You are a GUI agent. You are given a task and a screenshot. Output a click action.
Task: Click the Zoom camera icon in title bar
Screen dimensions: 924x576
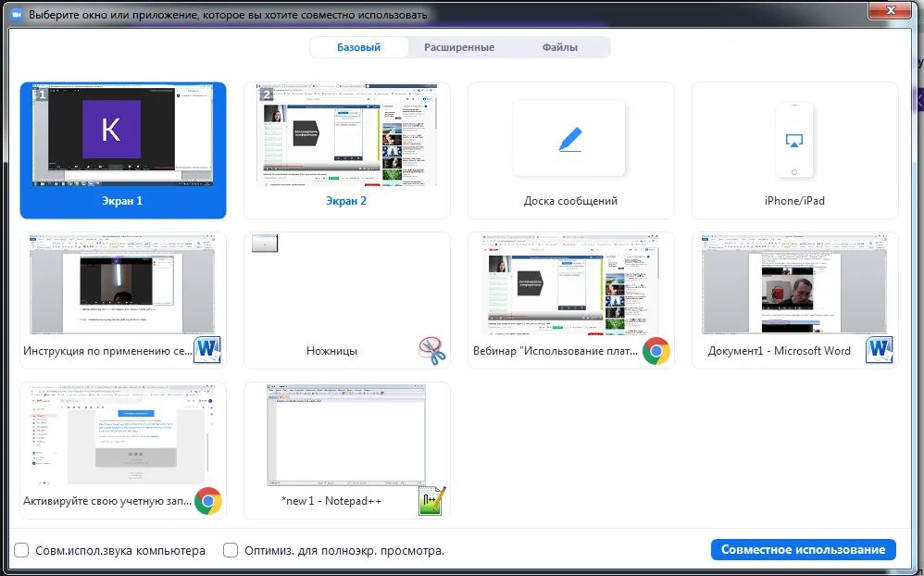point(17,14)
